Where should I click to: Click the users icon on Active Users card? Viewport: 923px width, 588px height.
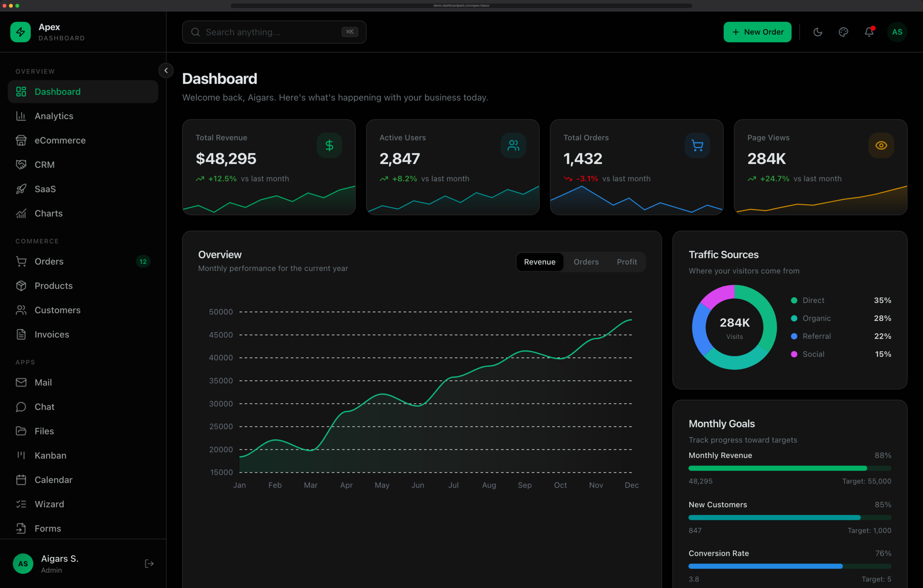[513, 145]
